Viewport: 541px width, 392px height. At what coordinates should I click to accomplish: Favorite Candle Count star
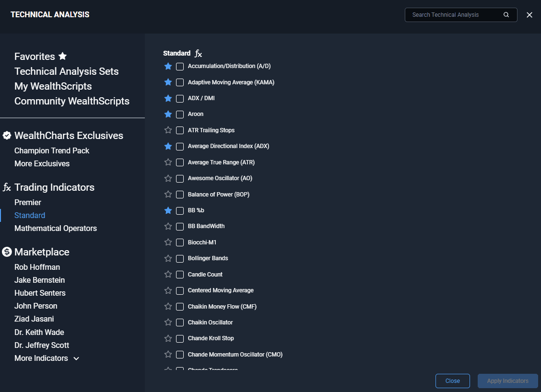[168, 274]
